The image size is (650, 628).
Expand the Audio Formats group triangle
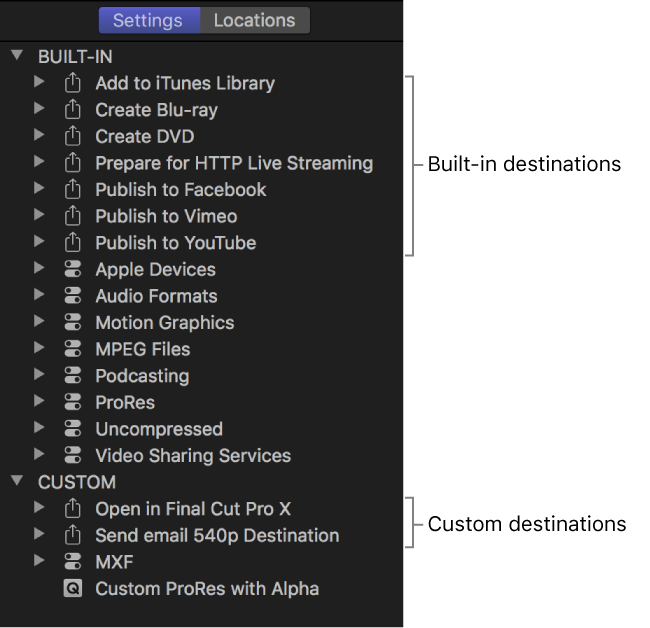pyautogui.click(x=39, y=294)
